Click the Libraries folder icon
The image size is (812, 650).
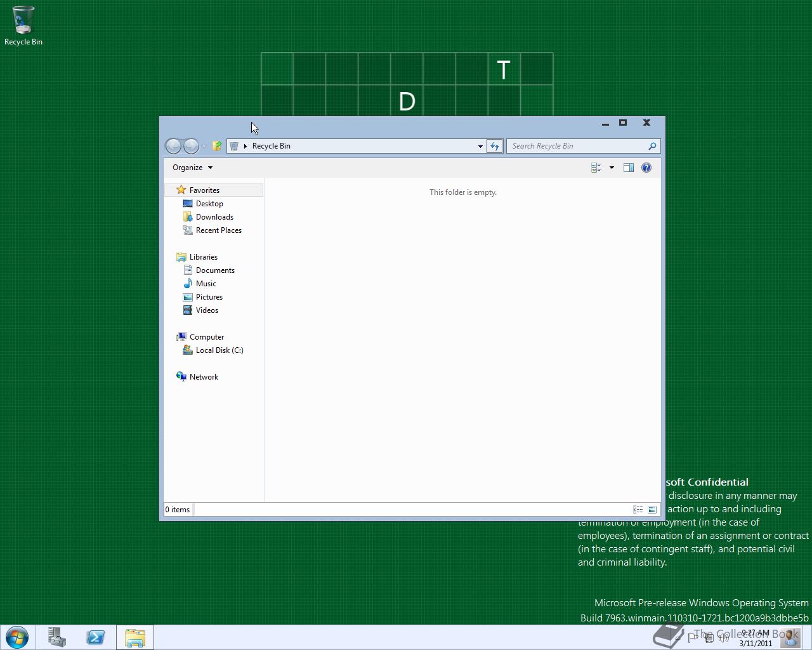(x=181, y=257)
